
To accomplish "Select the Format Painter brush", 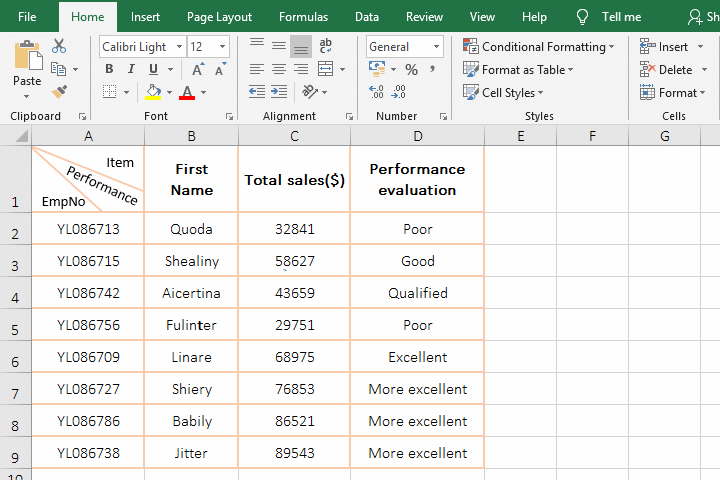I will pos(59,91).
